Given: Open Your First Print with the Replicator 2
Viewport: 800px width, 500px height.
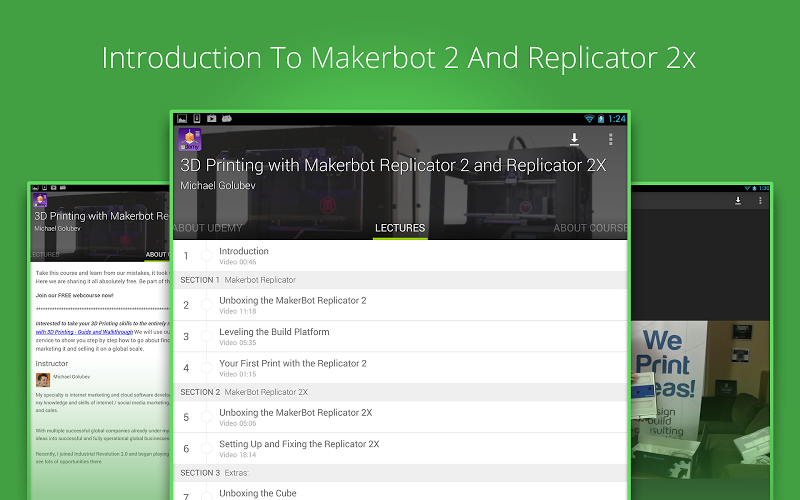Looking at the screenshot, I should coord(400,368).
